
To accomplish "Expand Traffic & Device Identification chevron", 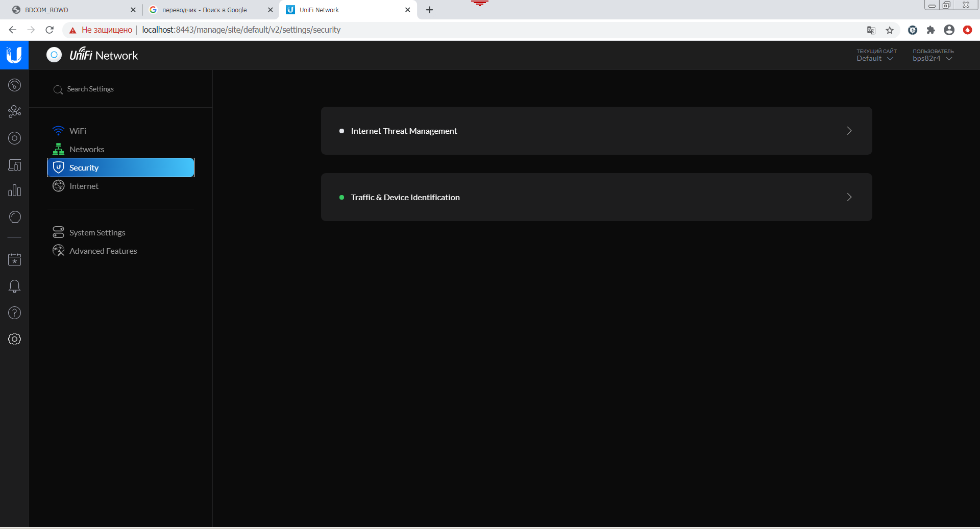I will [849, 197].
